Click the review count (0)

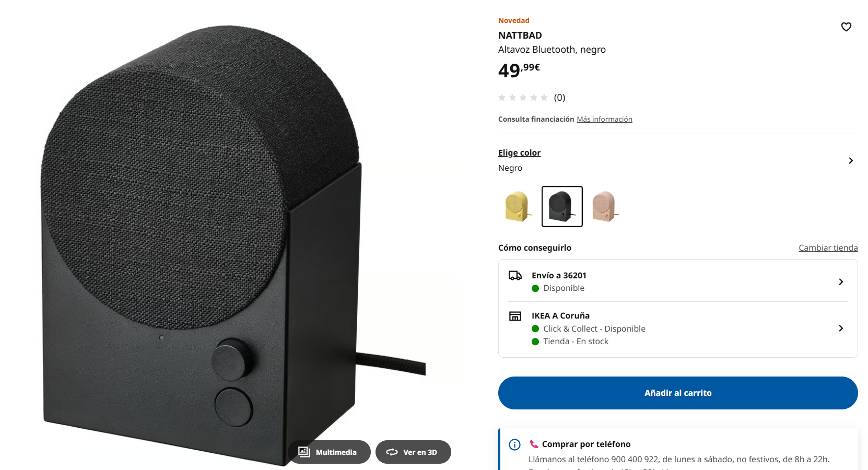559,98
